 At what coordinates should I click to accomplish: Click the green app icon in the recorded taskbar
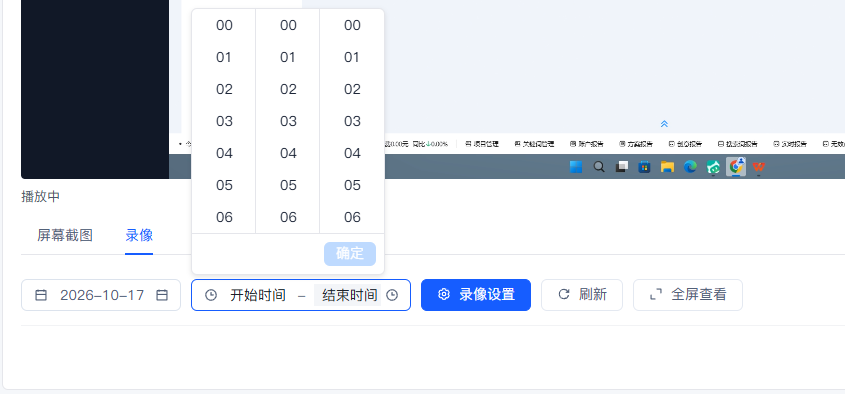714,167
